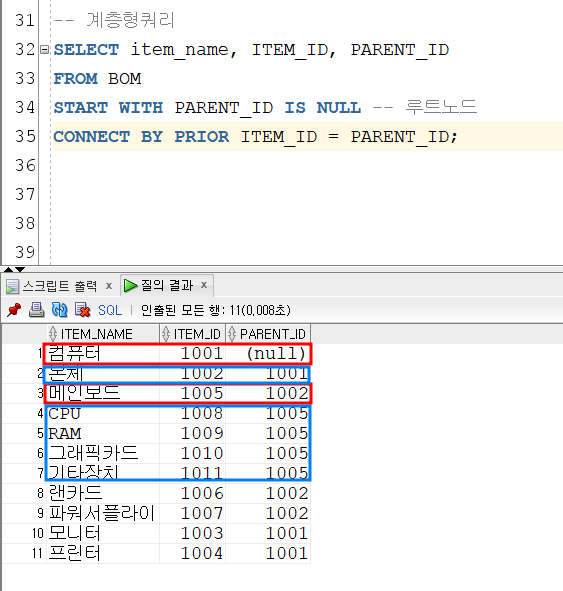Collapse the SELECT statement fold marker
563x591 pixels.
pyautogui.click(x=44, y=49)
